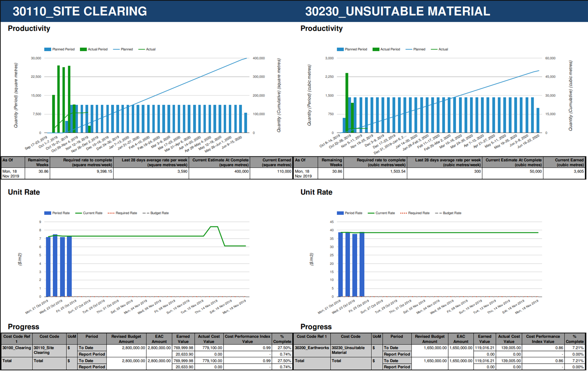This screenshot has height=372, width=588.
Task: Toggle Actual line legend in Unsuitable Material Productivity chart
Action: pos(439,49)
